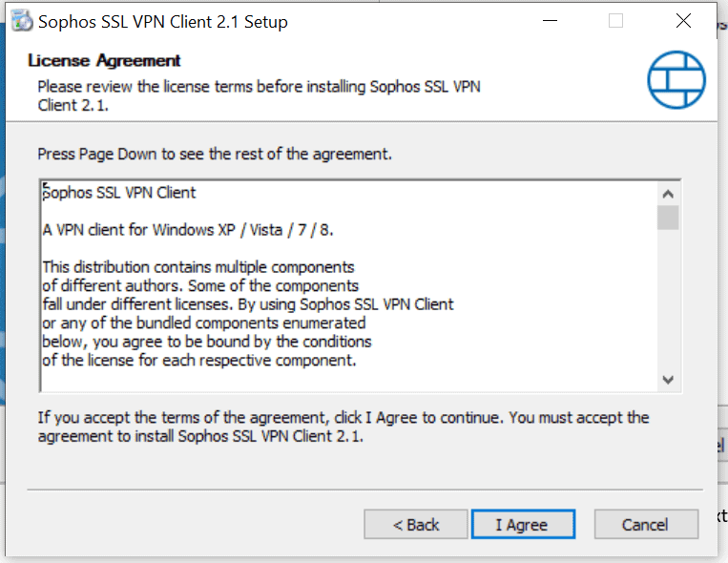Image resolution: width=728 pixels, height=563 pixels.
Task: Click the license scrollbar up arrow
Action: point(668,194)
